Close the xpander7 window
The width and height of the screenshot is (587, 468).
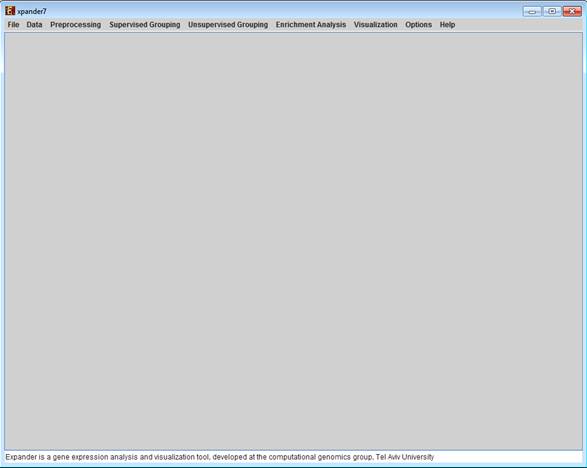click(x=572, y=11)
